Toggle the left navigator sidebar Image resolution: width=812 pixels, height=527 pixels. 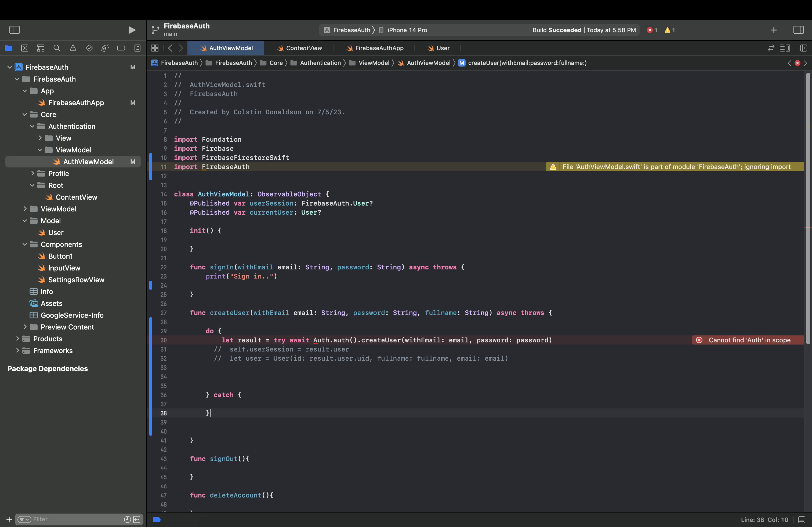click(14, 30)
